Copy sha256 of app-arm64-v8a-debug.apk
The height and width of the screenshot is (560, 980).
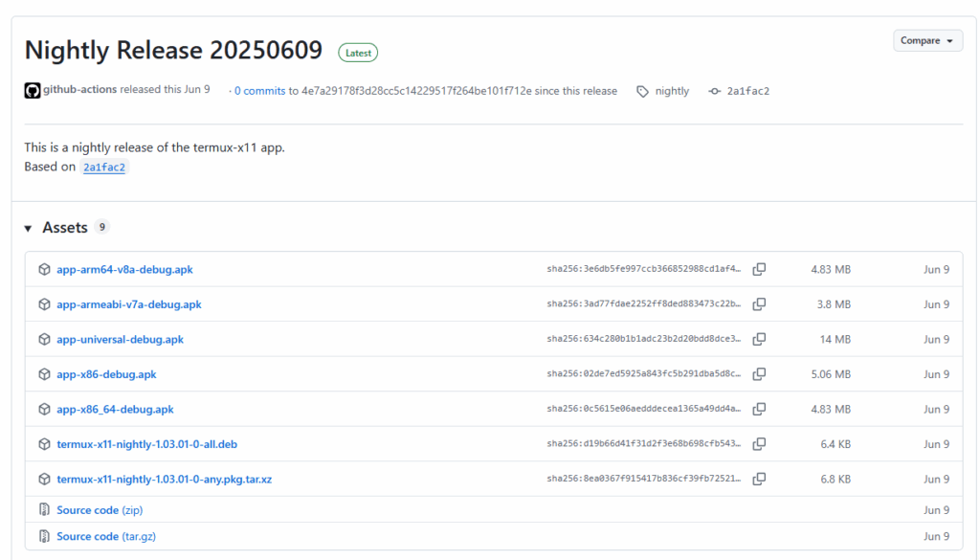[x=759, y=269]
